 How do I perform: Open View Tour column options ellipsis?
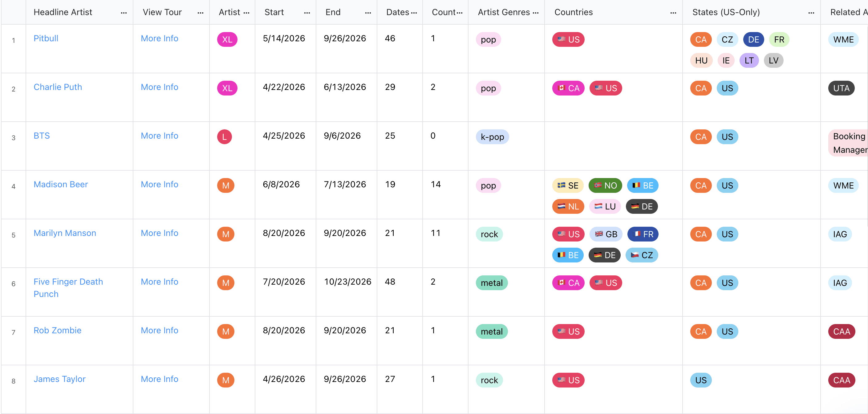point(200,13)
